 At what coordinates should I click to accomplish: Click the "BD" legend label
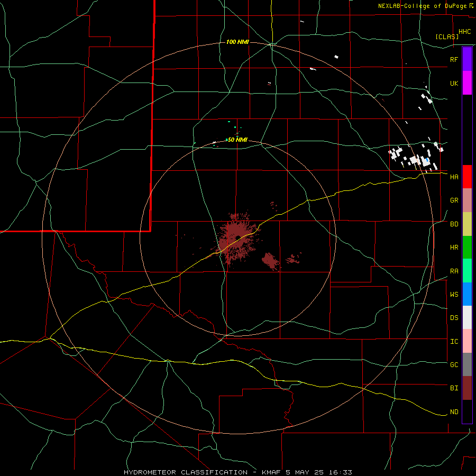point(454,224)
